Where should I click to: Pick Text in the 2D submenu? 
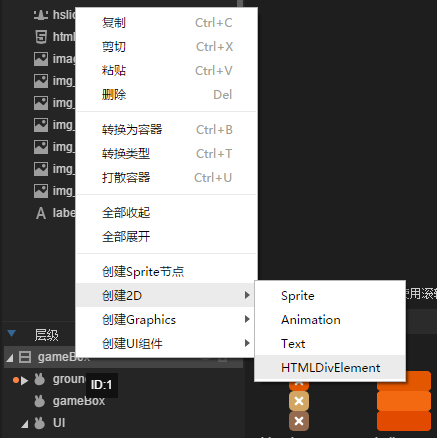click(330, 344)
